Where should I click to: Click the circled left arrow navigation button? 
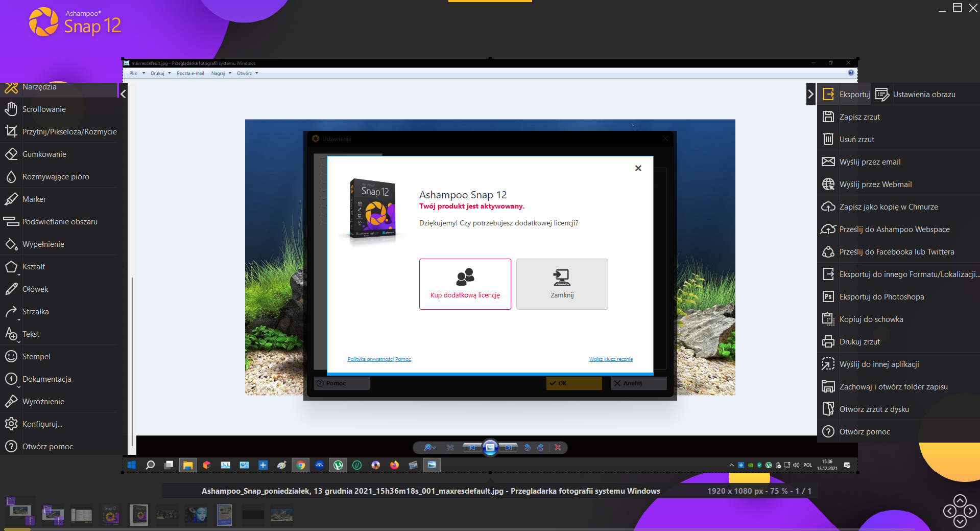point(949,511)
